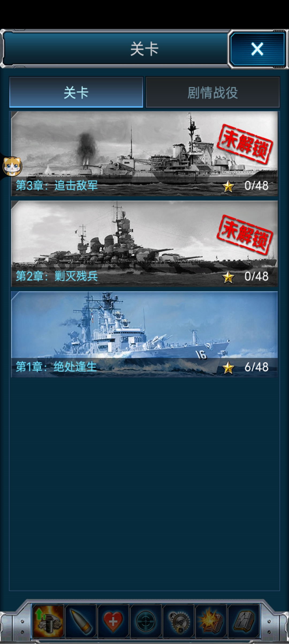
Task: Close the 关卡 window with X
Action: click(257, 49)
